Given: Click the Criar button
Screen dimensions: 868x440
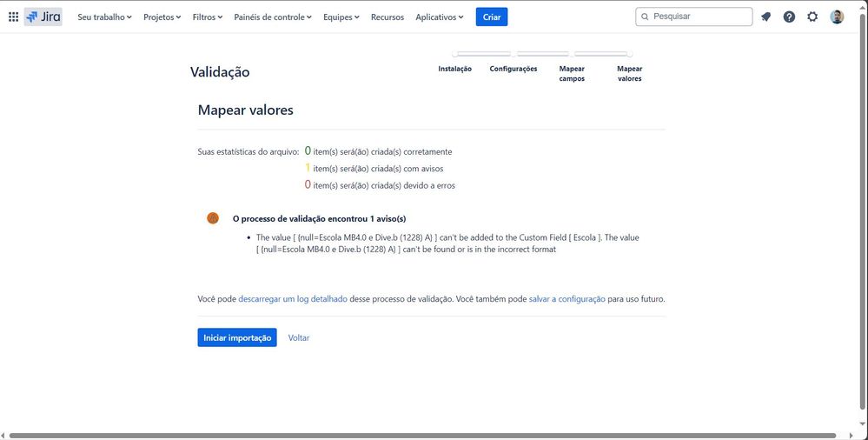Looking at the screenshot, I should click(x=492, y=17).
